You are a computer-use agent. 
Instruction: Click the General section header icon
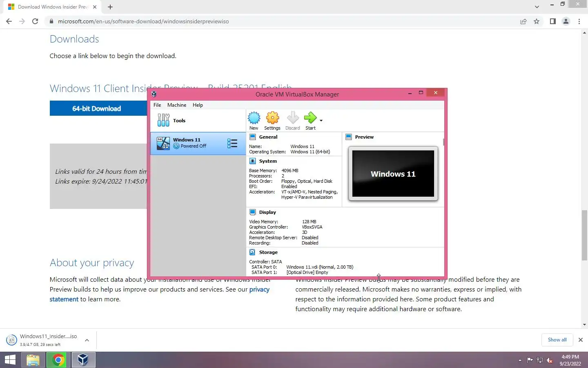(252, 137)
